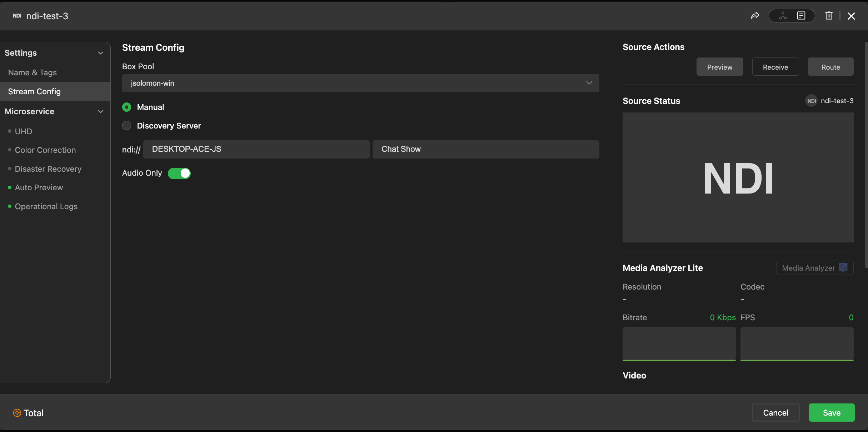Click the NDI logo next to the title
Image resolution: width=868 pixels, height=432 pixels.
tap(17, 16)
